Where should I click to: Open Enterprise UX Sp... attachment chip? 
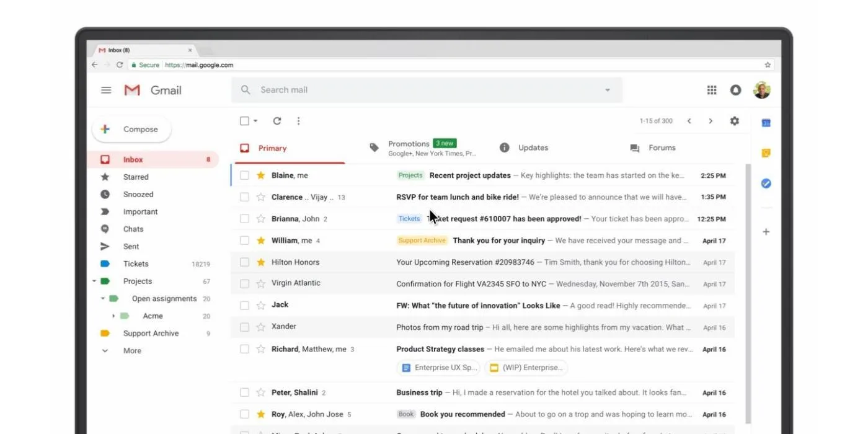tap(438, 368)
